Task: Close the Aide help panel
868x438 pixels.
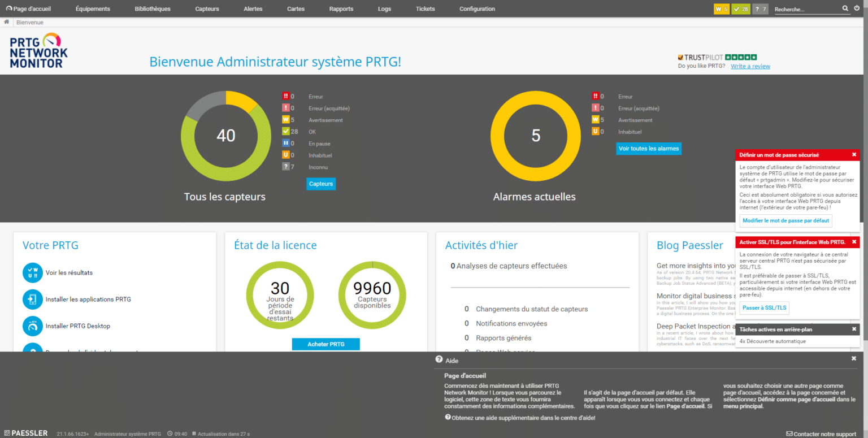Action: click(854, 358)
